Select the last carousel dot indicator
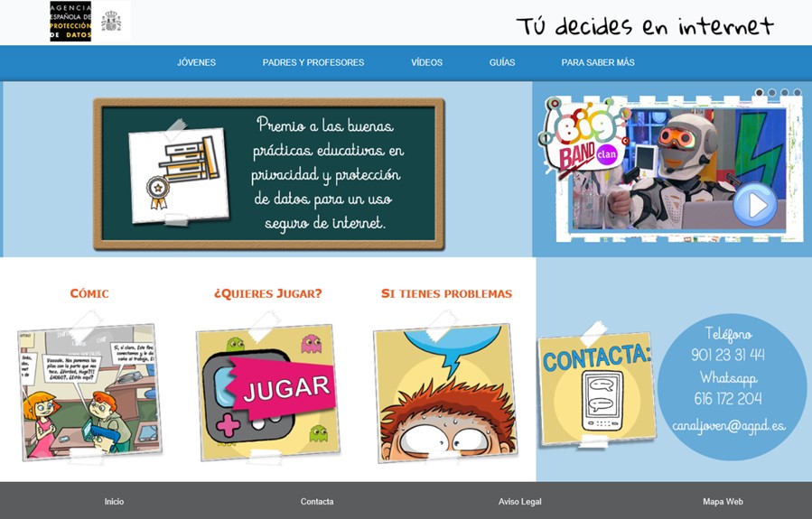This screenshot has width=812, height=519. pyautogui.click(x=798, y=92)
